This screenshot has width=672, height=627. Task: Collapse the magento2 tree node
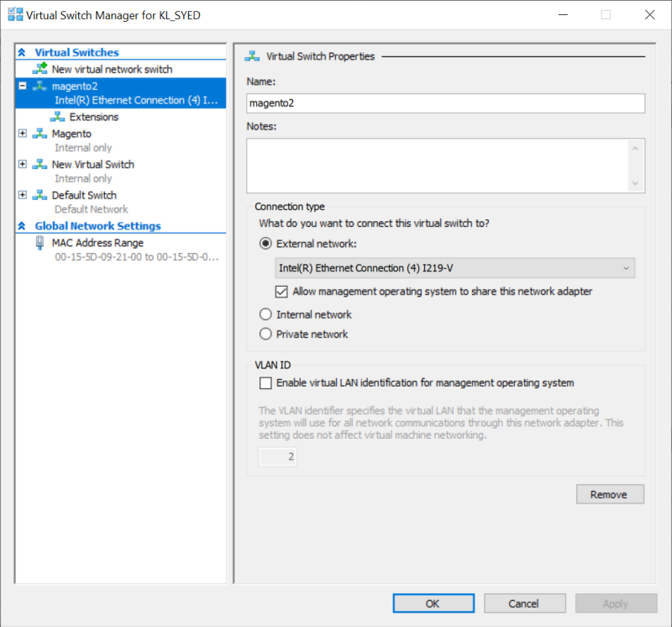click(23, 86)
